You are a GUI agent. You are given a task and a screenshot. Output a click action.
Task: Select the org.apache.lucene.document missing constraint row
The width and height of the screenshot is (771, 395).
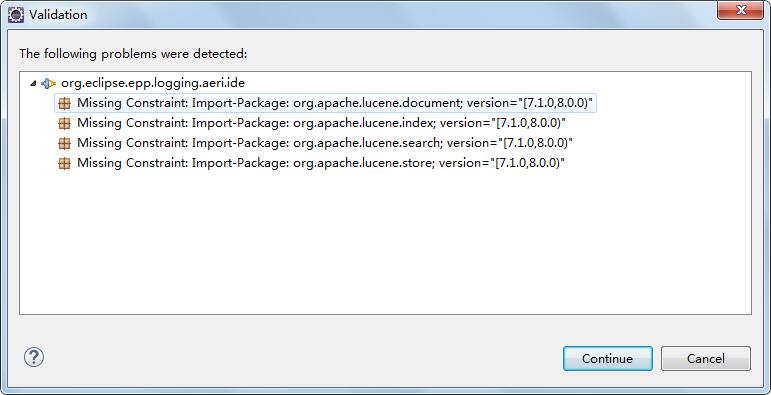pos(326,103)
